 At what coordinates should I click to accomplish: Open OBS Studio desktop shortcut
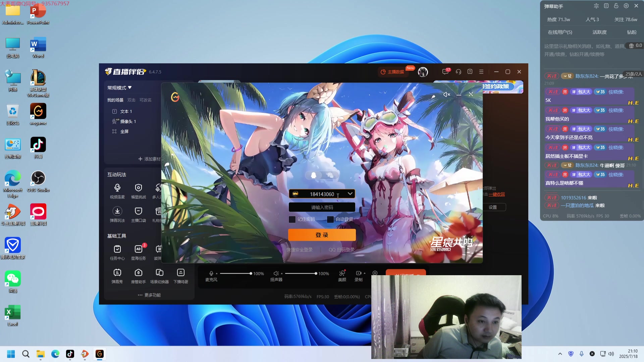pyautogui.click(x=38, y=181)
